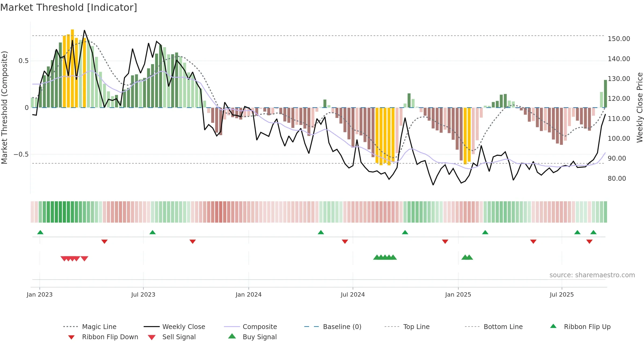Click the Ribbon Flip Up triangle just after Jul 2023
This screenshot has height=362, width=644.
(x=152, y=232)
